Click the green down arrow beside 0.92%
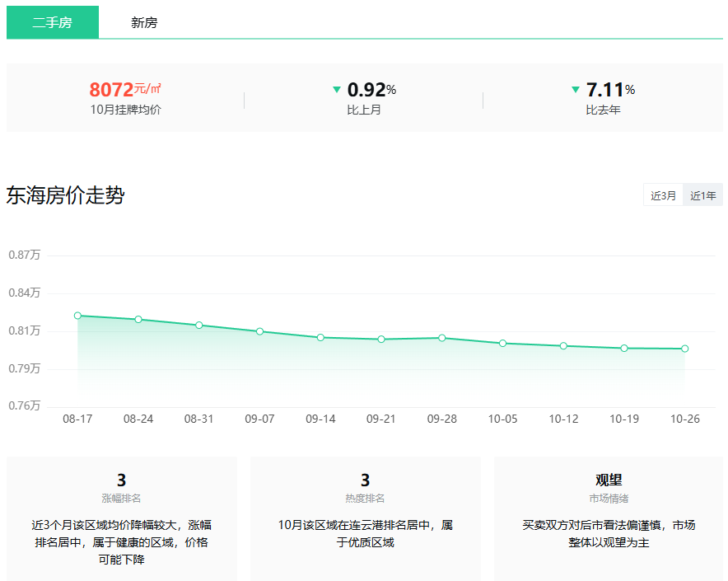The image size is (728, 581). [x=338, y=89]
